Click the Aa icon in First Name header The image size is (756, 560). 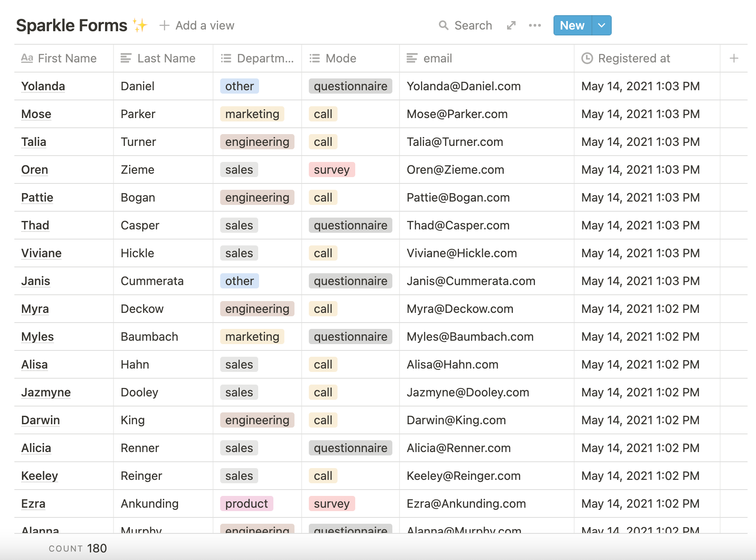[x=27, y=58]
